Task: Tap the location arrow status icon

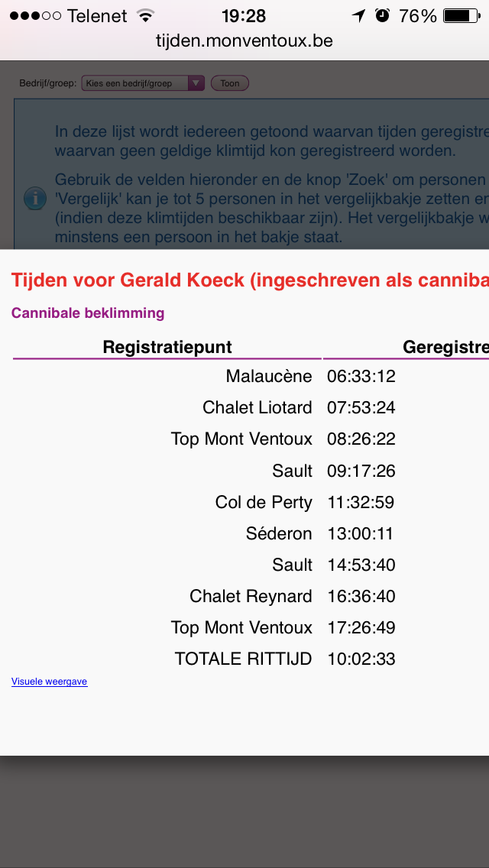Action: tap(359, 16)
